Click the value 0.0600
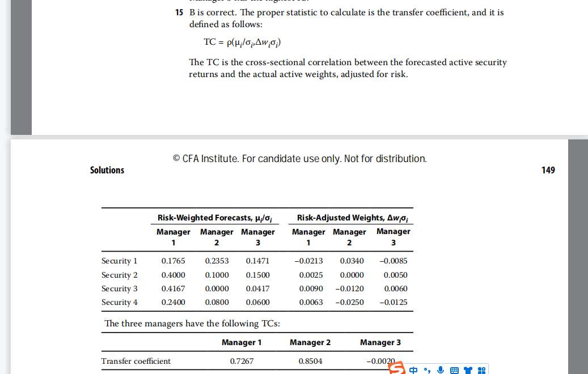Image resolution: width=588 pixels, height=374 pixels. (x=257, y=302)
